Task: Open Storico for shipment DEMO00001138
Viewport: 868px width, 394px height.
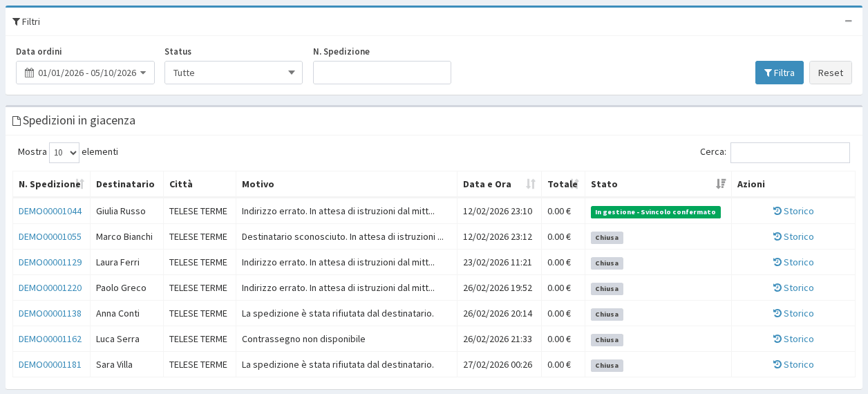Action: click(793, 313)
